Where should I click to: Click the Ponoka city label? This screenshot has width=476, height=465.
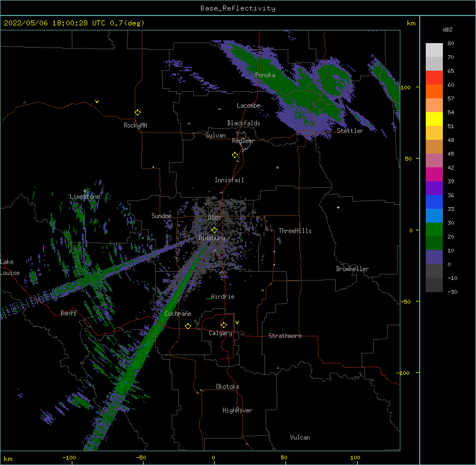pyautogui.click(x=265, y=75)
